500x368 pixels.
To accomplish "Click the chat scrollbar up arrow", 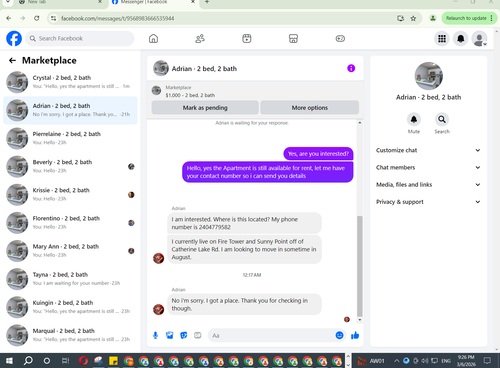I will (x=360, y=123).
